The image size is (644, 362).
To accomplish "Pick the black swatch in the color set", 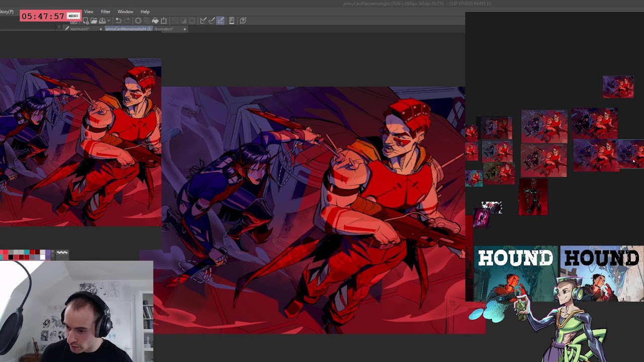I will tap(11, 257).
